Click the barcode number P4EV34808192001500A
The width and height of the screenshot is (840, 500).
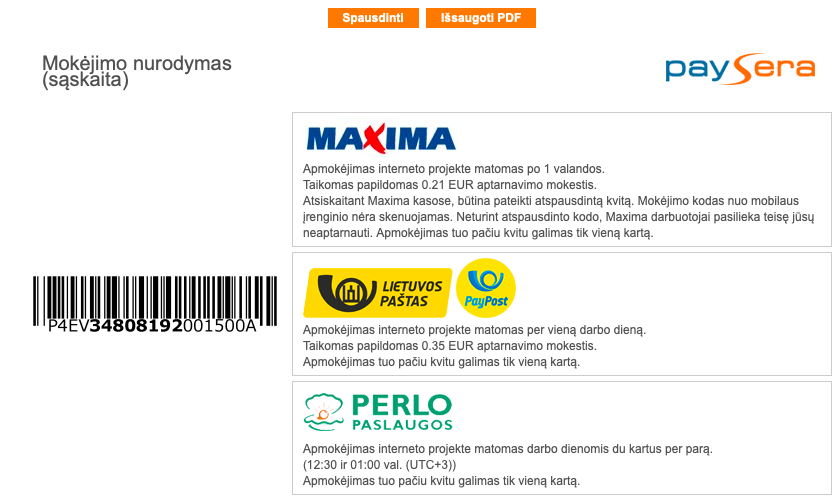[152, 325]
